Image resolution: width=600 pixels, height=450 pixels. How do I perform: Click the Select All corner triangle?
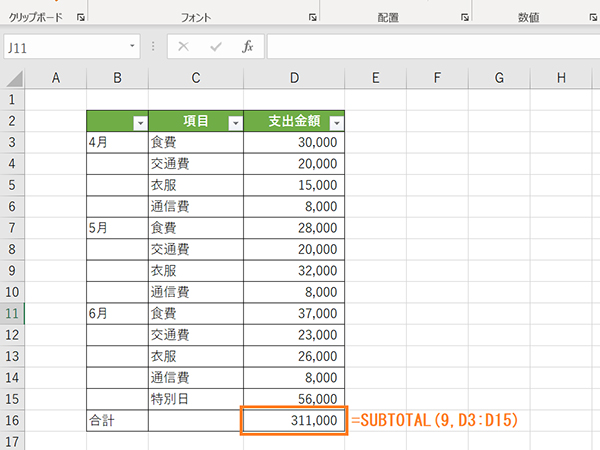point(14,78)
